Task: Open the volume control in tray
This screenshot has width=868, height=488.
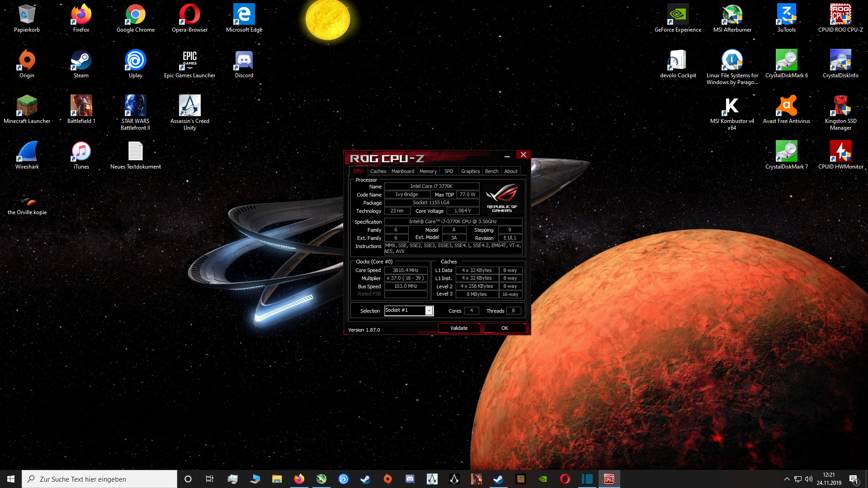Action: click(x=809, y=479)
